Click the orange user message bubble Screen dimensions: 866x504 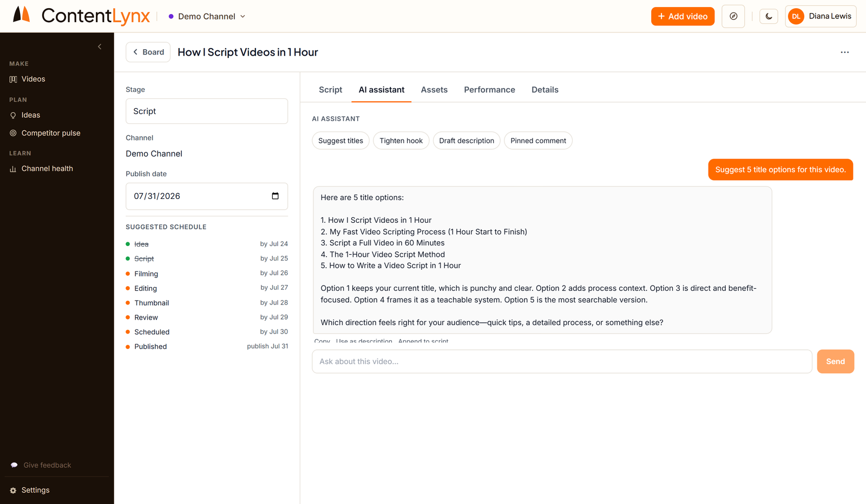pyautogui.click(x=780, y=169)
